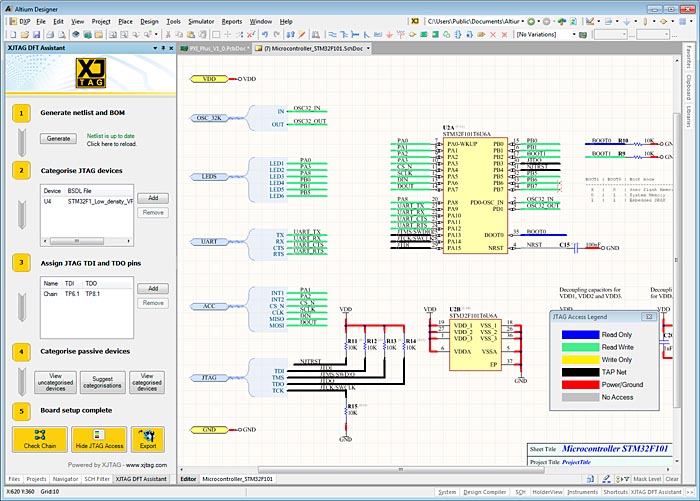Viewport: 700px width, 501px height.
Task: Click green browse forward navigation icon
Action: tap(531, 21)
